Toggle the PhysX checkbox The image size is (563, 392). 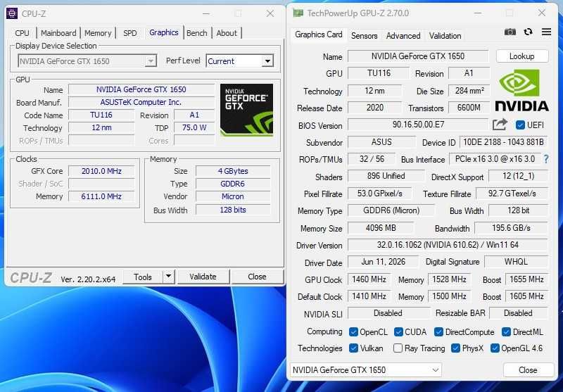point(455,348)
